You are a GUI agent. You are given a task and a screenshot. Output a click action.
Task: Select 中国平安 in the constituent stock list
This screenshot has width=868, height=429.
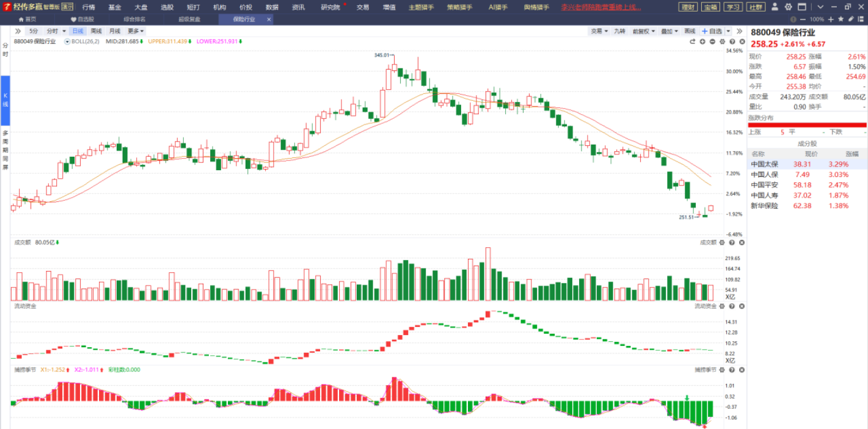pyautogui.click(x=764, y=185)
